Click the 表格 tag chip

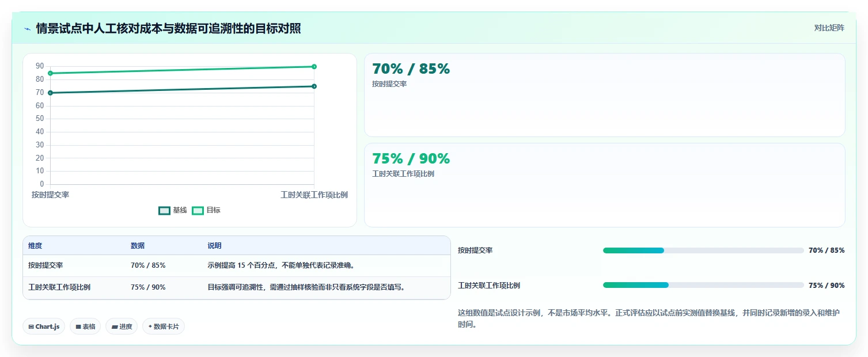coord(85,326)
